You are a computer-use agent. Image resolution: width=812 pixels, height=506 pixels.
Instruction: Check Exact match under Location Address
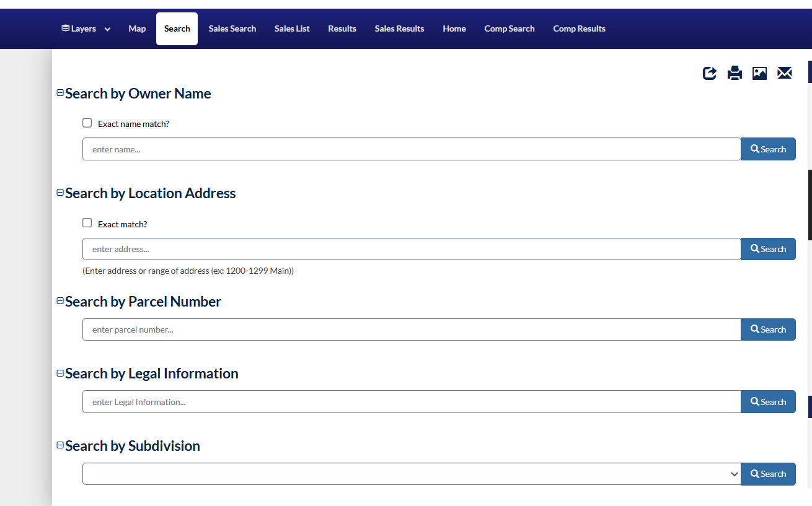coord(87,222)
